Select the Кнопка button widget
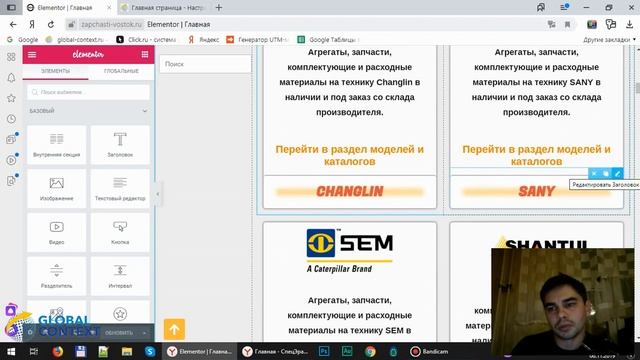 [120, 232]
